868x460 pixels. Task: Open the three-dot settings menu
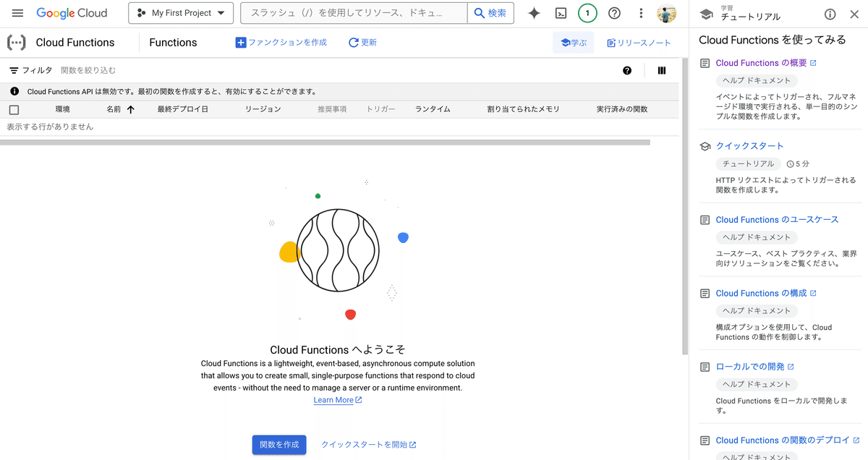(641, 13)
